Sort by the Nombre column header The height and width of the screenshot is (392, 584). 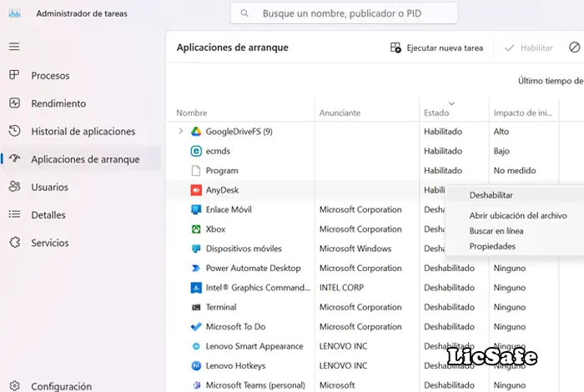[x=191, y=113]
